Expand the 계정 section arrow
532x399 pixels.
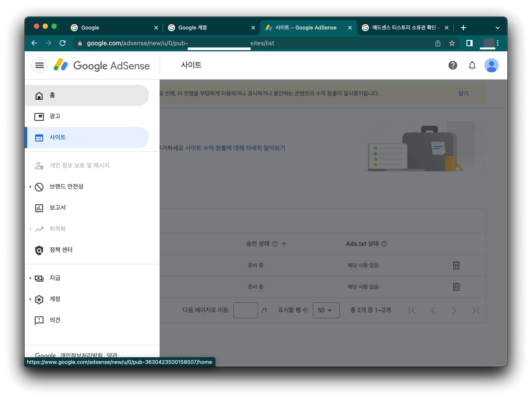coord(30,299)
